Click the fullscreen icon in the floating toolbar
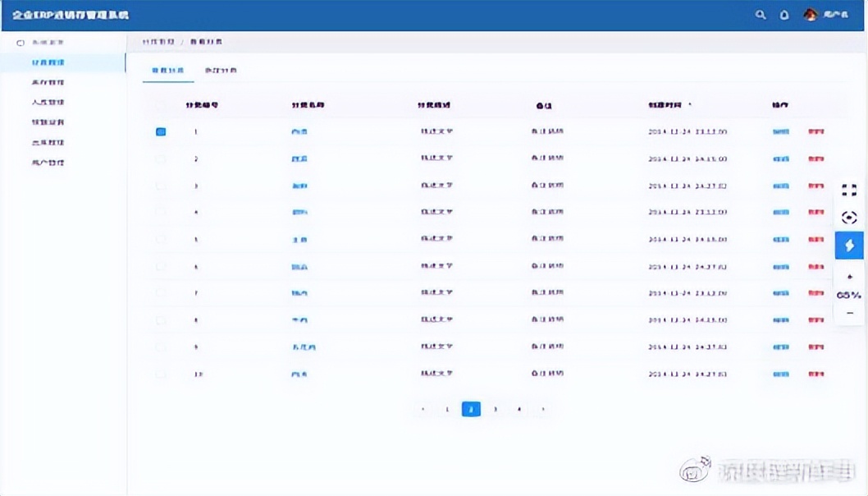The width and height of the screenshot is (868, 496). point(849,190)
